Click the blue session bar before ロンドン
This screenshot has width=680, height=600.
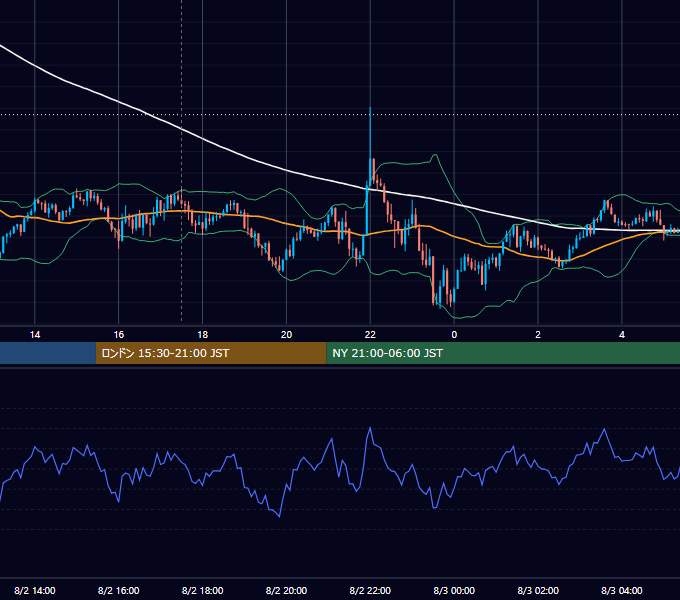point(48,353)
